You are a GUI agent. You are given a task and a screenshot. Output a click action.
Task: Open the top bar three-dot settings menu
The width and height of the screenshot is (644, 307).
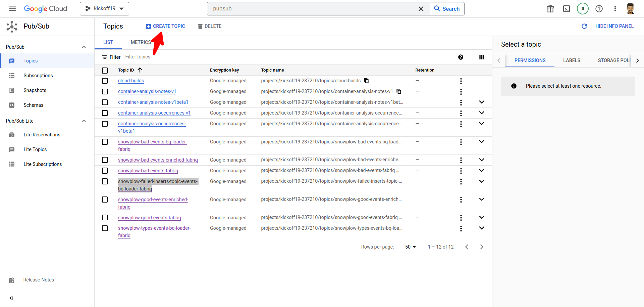tap(615, 9)
